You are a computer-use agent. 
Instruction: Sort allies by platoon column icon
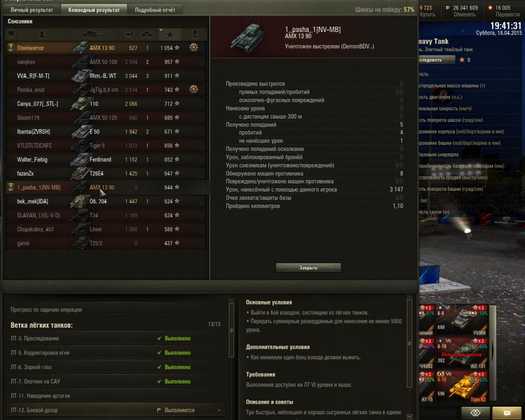click(11, 34)
